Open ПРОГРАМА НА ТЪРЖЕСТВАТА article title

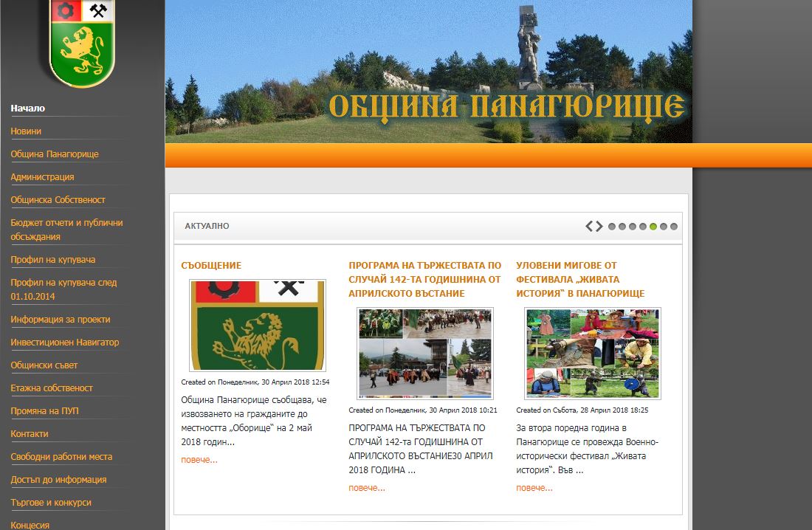424,279
